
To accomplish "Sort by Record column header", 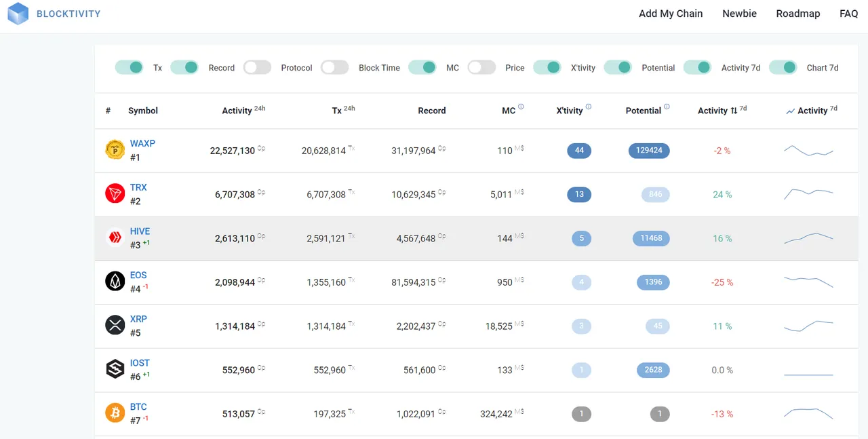I will [432, 111].
